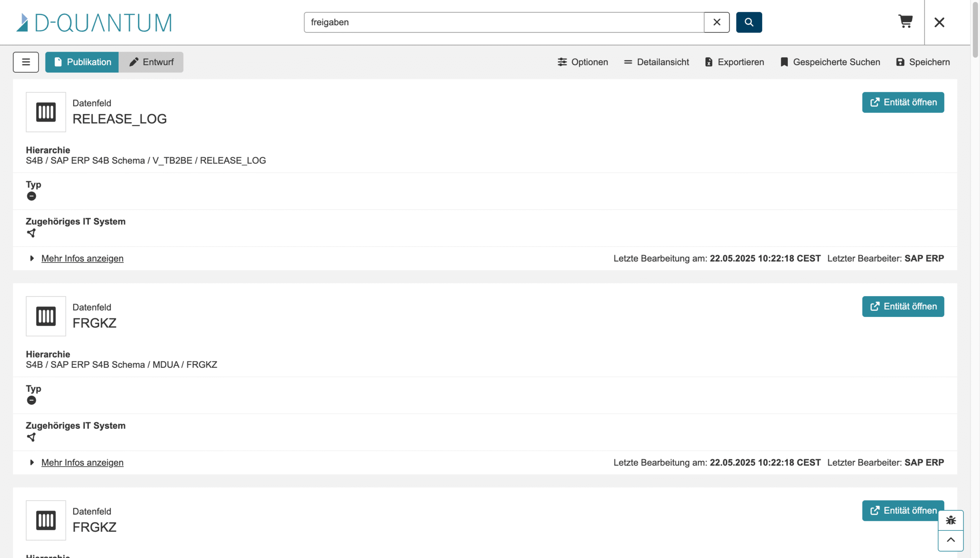Clear the search field with the X button
The width and height of the screenshot is (980, 558).
coord(716,22)
